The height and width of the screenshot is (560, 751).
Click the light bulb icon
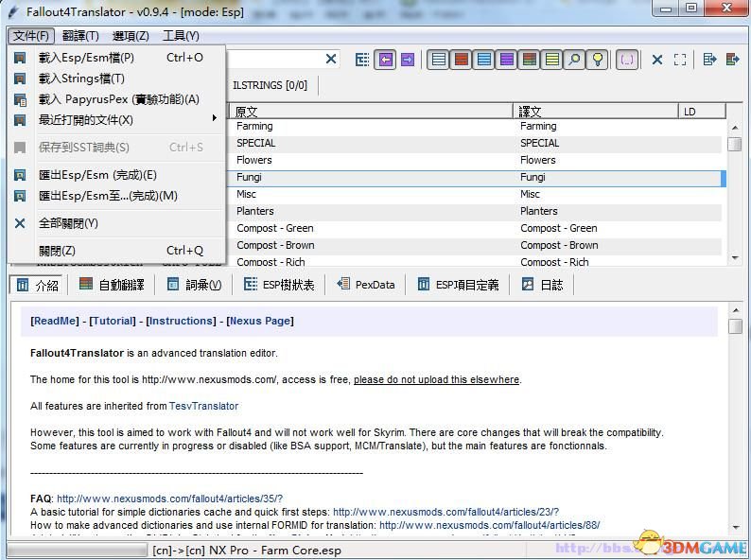click(597, 60)
